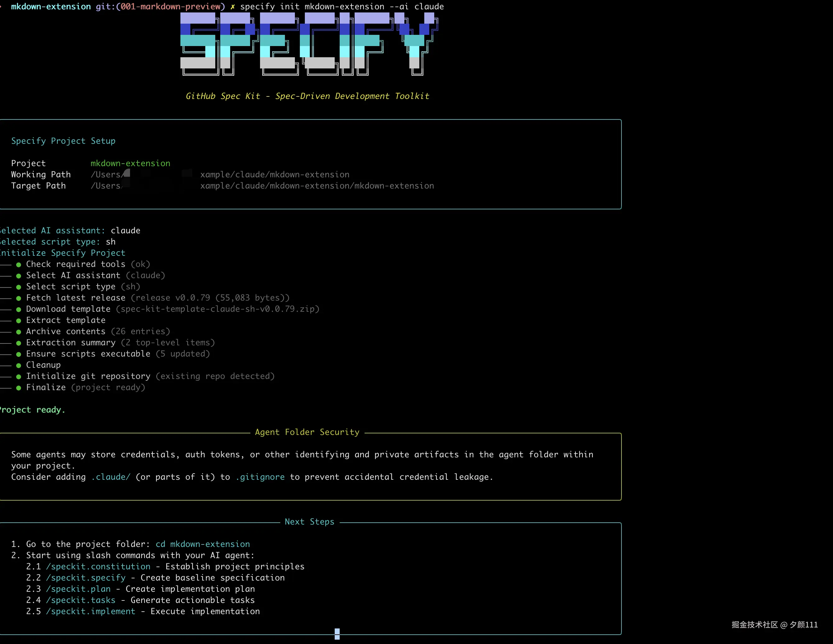The height and width of the screenshot is (644, 833).
Task: Click the git branch name 001-markdown-preview
Action: point(171,7)
